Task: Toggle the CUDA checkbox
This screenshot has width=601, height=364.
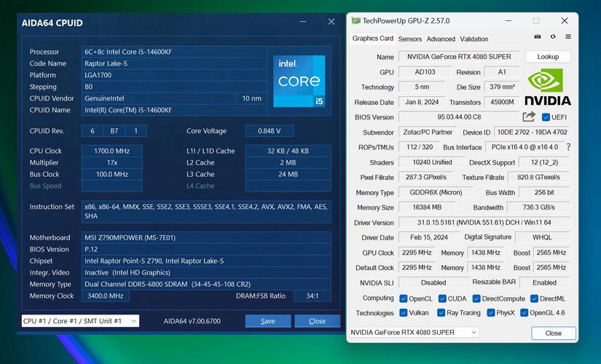Action: [x=440, y=298]
